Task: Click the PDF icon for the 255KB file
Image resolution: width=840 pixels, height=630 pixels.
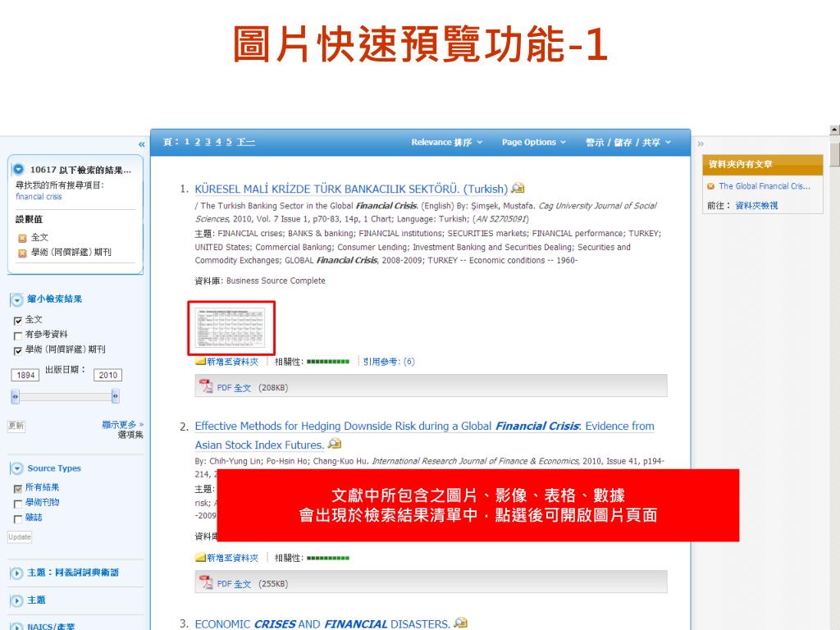Action: click(206, 582)
